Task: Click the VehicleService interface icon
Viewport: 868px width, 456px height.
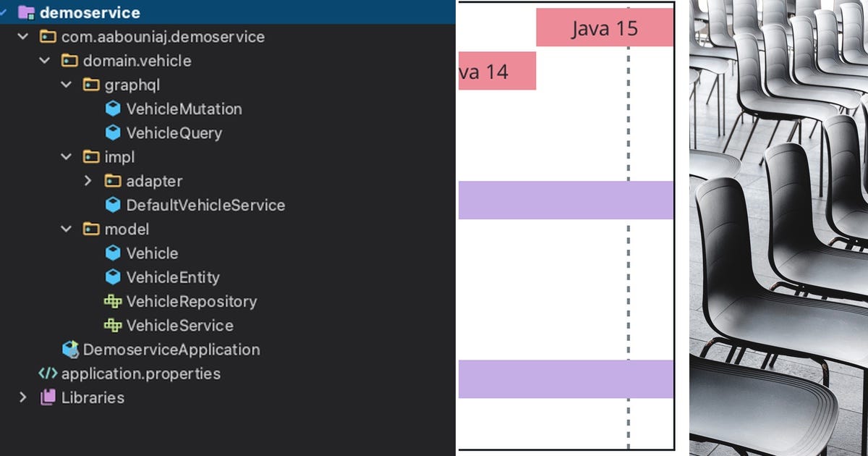Action: [114, 325]
